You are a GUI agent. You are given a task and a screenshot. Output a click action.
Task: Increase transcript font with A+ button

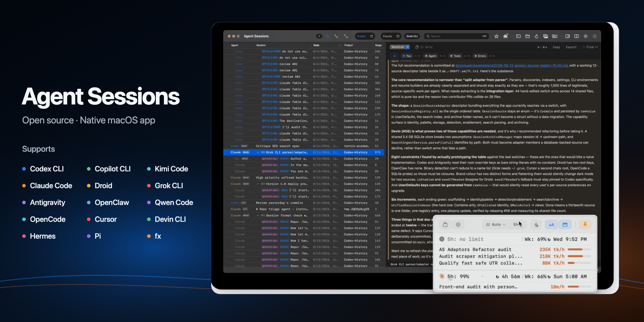pos(545,47)
